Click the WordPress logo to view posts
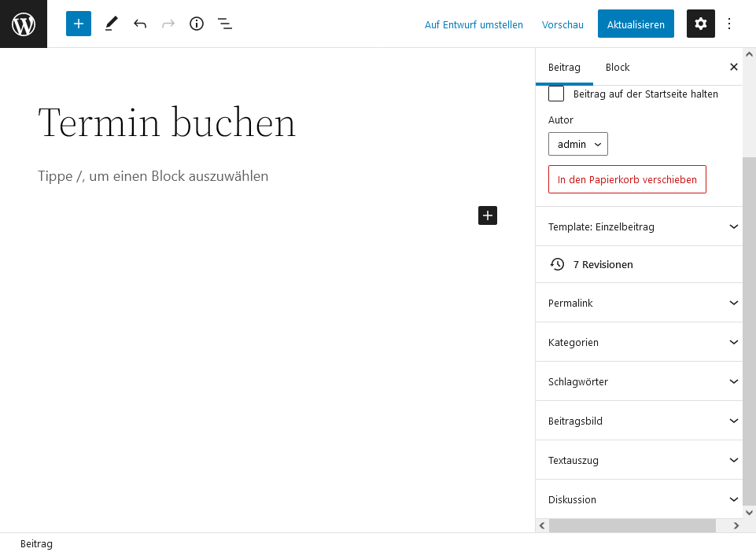This screenshot has width=756, height=552. tap(24, 24)
